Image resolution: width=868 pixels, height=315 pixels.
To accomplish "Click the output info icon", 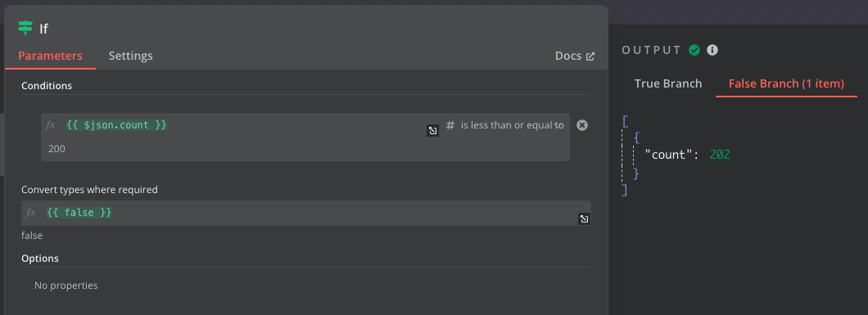I will pyautogui.click(x=712, y=50).
